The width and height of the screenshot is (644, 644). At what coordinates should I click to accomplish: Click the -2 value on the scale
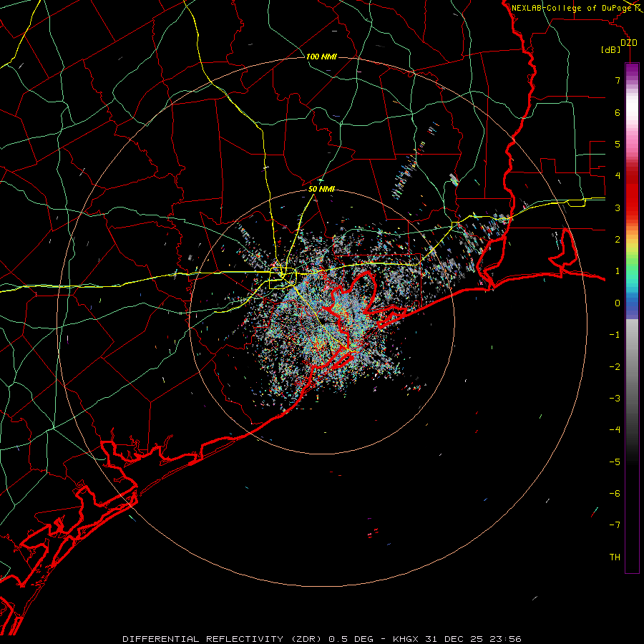coord(615,366)
